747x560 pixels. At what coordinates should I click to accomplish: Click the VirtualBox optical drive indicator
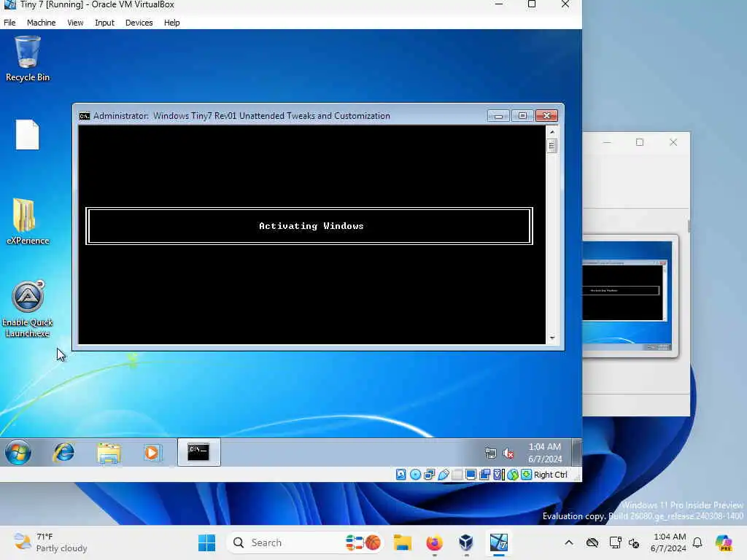[x=415, y=475]
